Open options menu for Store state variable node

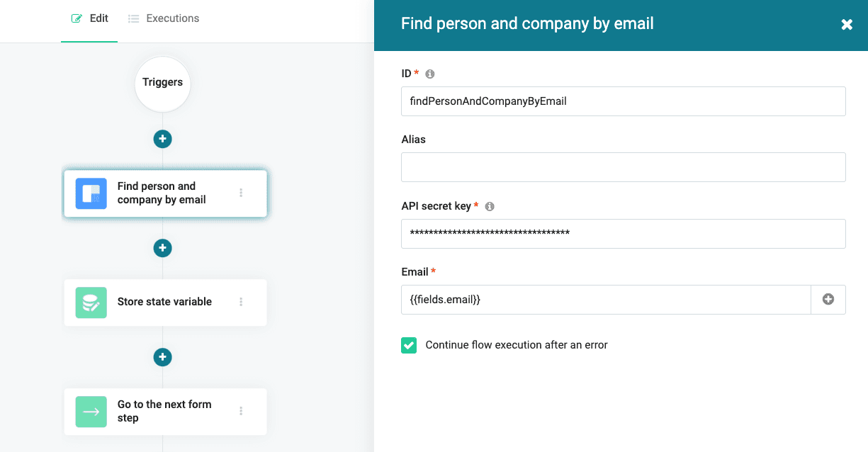click(241, 302)
